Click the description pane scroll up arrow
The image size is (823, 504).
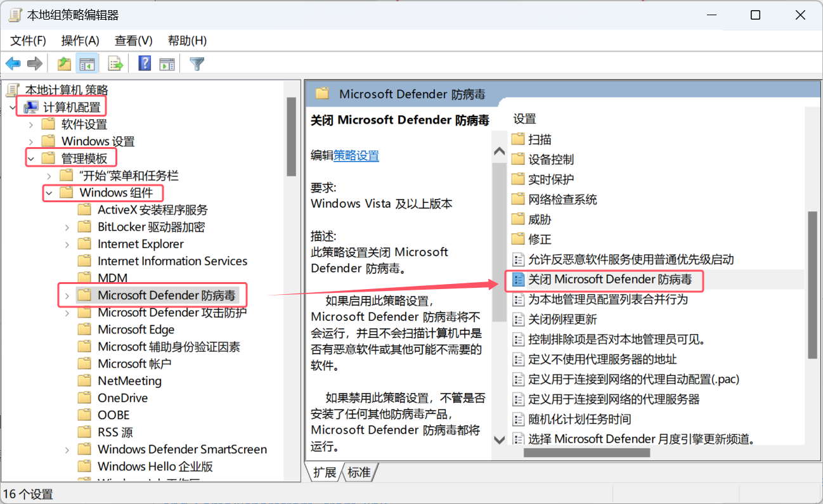[500, 152]
